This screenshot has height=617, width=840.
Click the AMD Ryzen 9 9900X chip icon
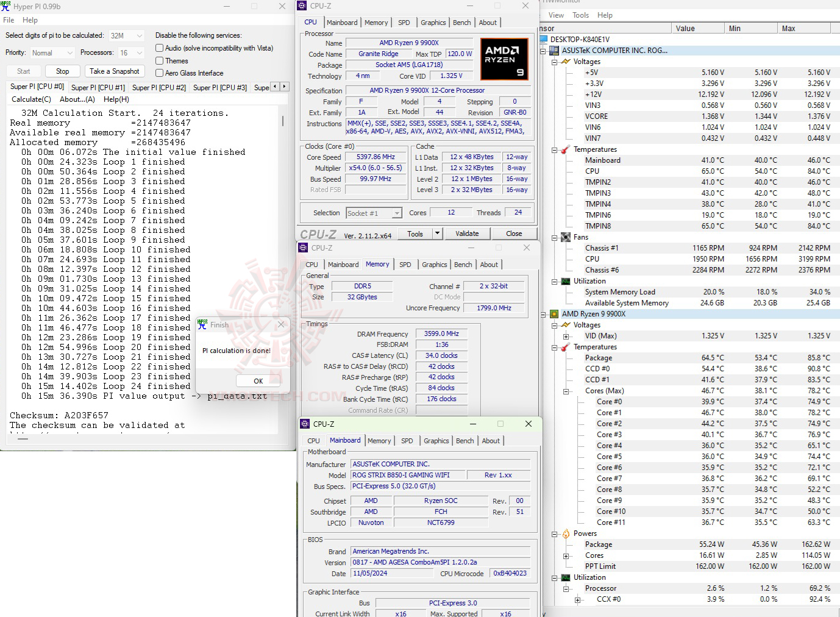point(554,314)
